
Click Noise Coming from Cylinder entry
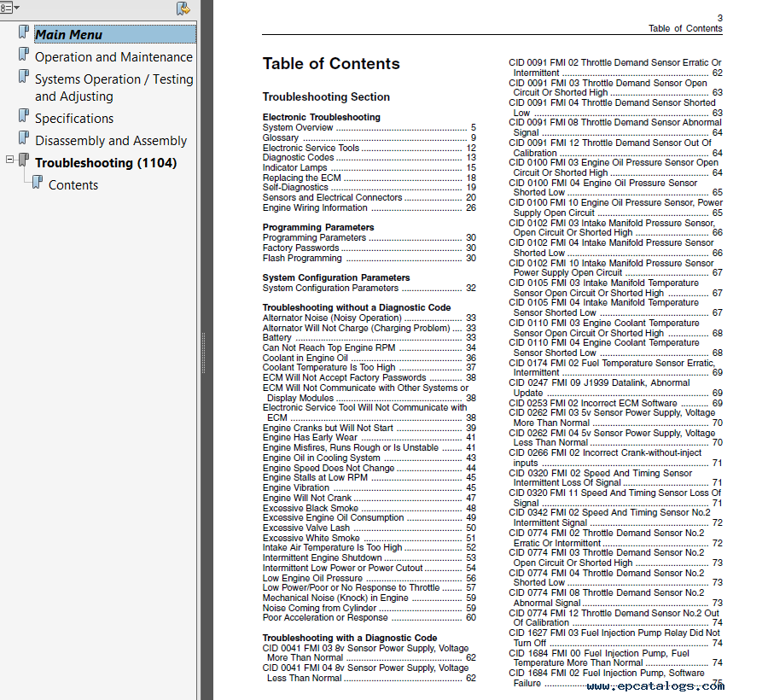(369, 608)
